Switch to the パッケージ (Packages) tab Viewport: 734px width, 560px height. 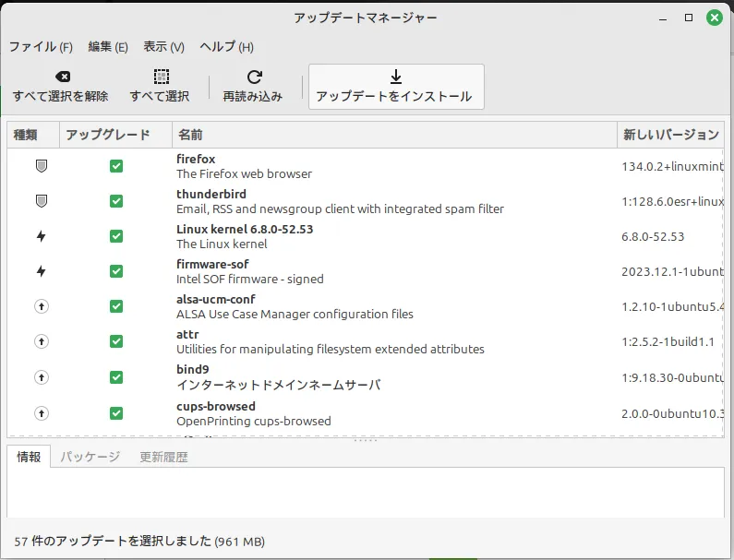click(90, 457)
